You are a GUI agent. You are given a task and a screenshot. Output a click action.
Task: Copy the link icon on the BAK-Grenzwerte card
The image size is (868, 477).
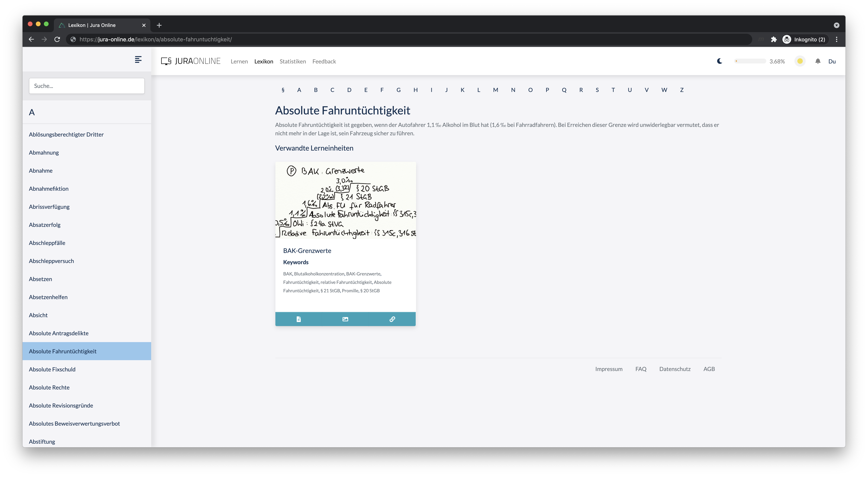(392, 319)
